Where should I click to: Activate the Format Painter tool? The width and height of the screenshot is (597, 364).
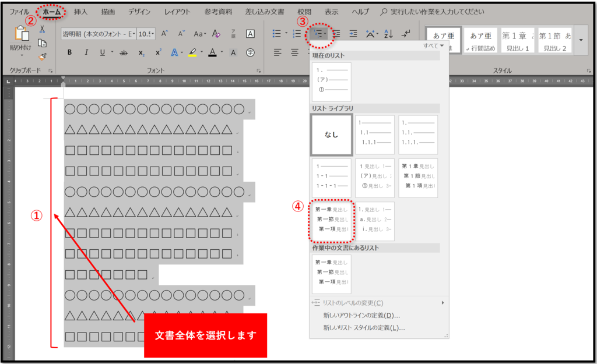coord(41,58)
